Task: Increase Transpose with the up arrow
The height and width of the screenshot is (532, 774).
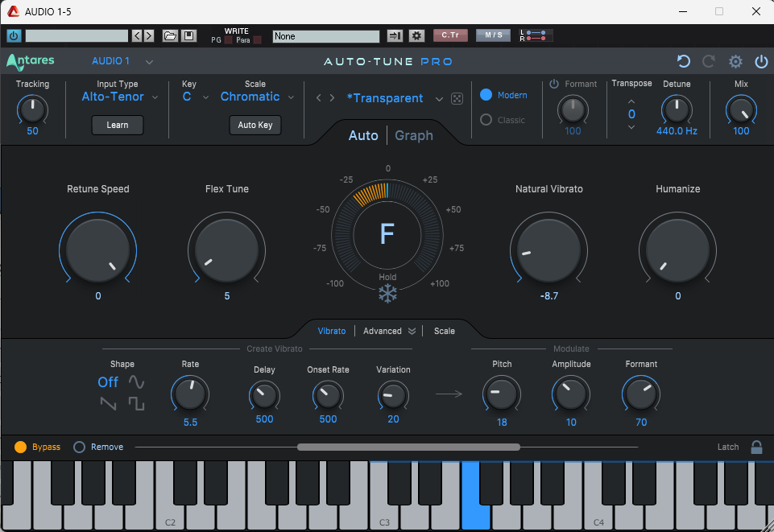Action: click(x=631, y=101)
